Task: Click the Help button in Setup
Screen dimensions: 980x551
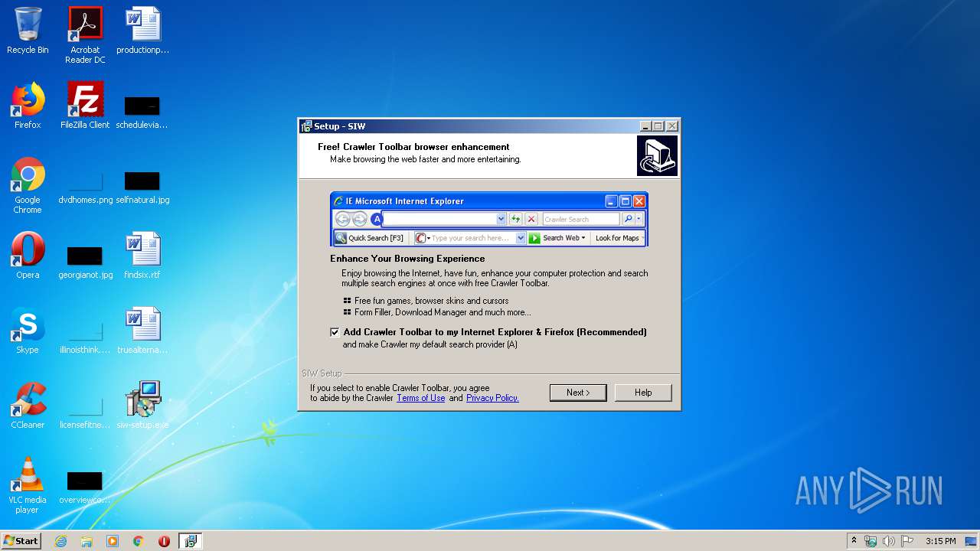Action: [643, 393]
